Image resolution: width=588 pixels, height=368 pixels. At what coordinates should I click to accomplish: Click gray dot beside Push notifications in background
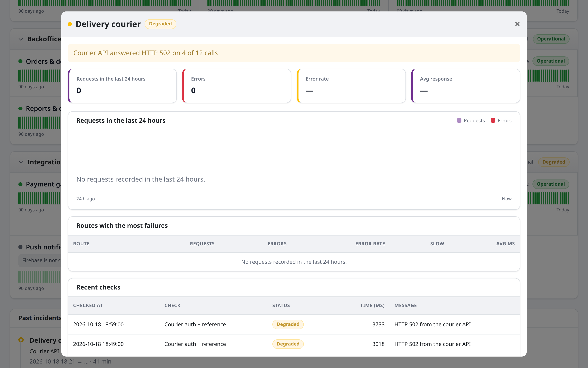click(20, 247)
